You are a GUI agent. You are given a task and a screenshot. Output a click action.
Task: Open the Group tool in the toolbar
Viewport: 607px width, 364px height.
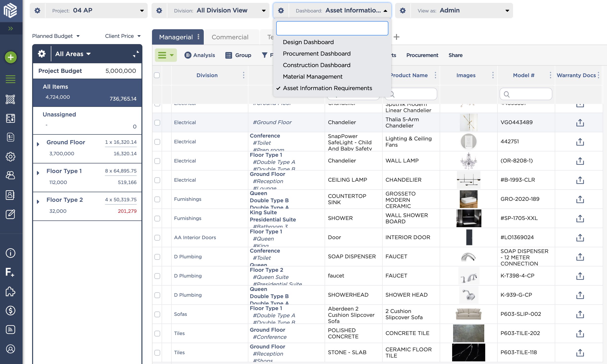click(x=238, y=55)
